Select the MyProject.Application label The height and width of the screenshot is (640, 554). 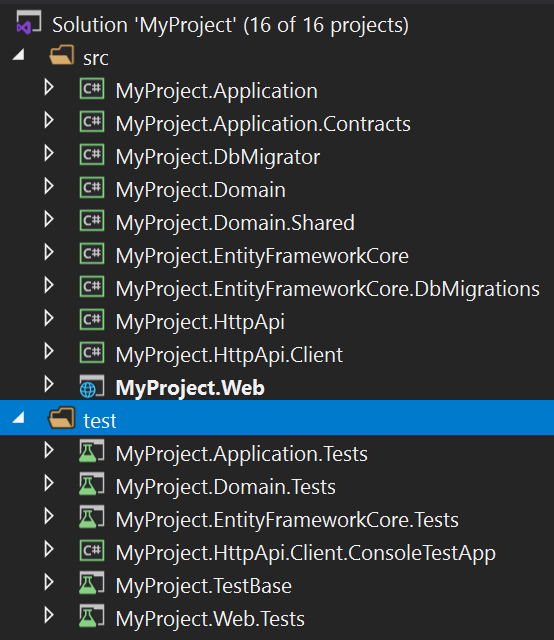[x=216, y=91]
